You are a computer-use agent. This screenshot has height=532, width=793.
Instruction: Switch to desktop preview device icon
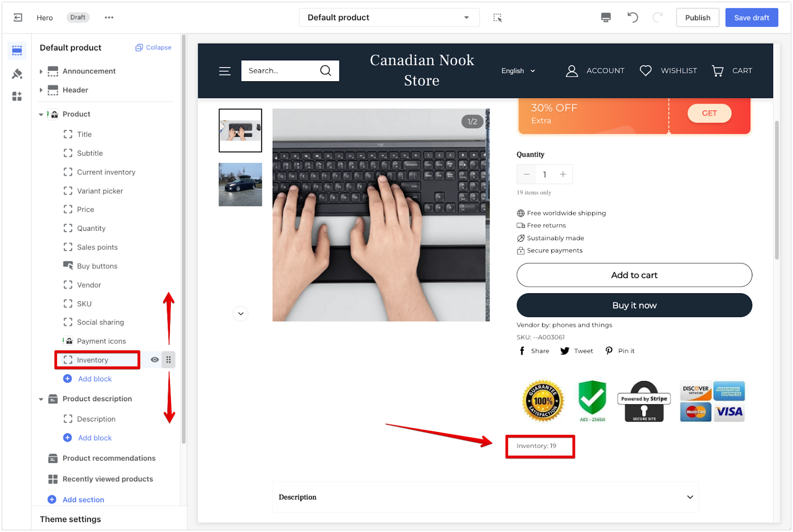606,18
